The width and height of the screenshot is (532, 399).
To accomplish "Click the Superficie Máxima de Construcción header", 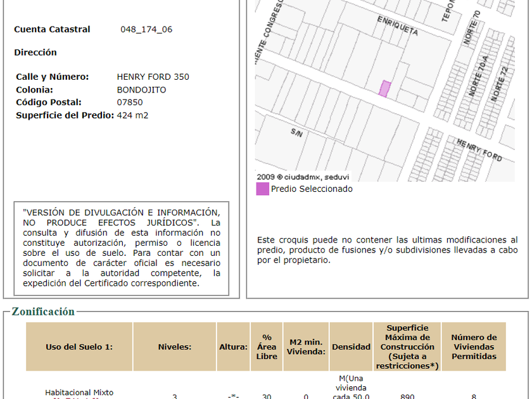I will [x=407, y=347].
